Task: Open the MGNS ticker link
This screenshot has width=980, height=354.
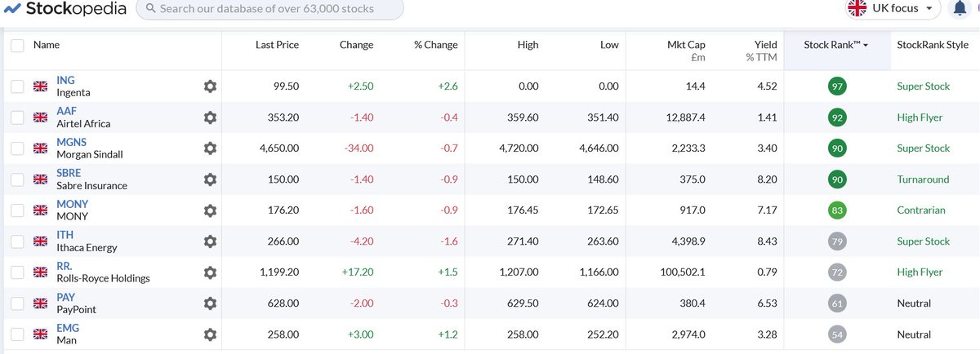Action: point(71,142)
